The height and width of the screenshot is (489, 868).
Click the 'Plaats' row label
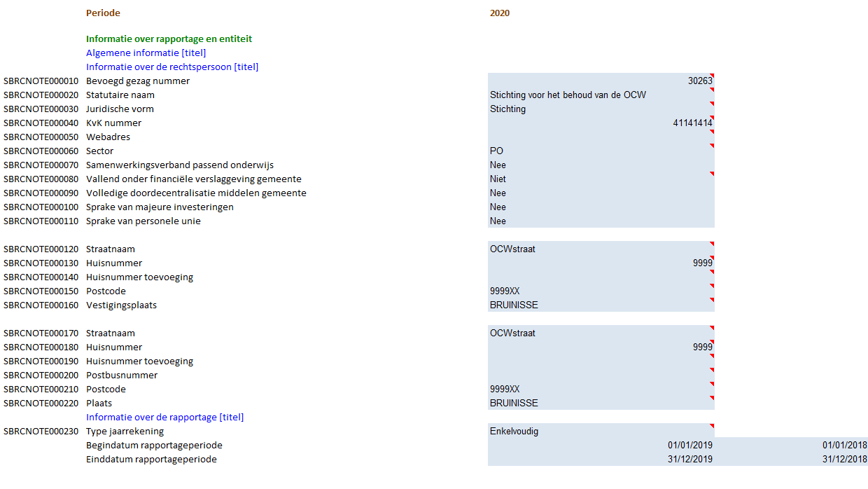coord(99,404)
